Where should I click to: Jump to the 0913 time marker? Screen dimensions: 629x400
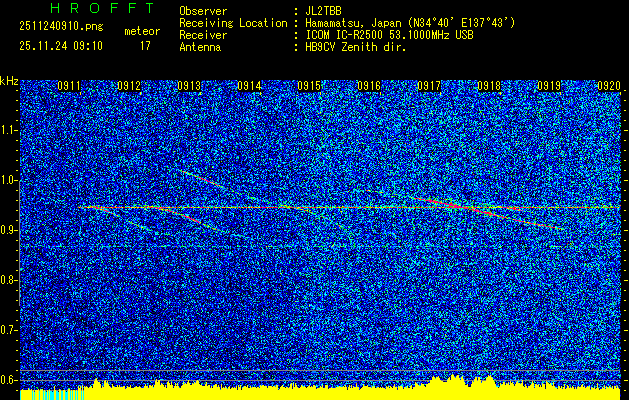189,86
